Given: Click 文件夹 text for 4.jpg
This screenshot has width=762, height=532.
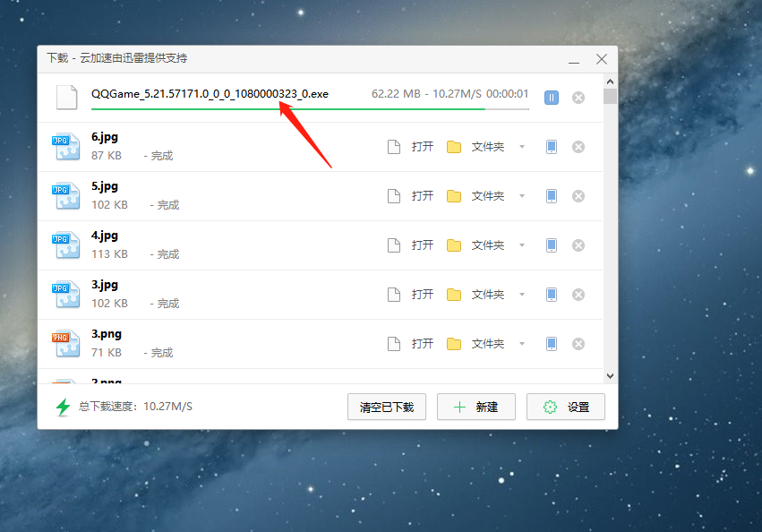Looking at the screenshot, I should coord(488,245).
